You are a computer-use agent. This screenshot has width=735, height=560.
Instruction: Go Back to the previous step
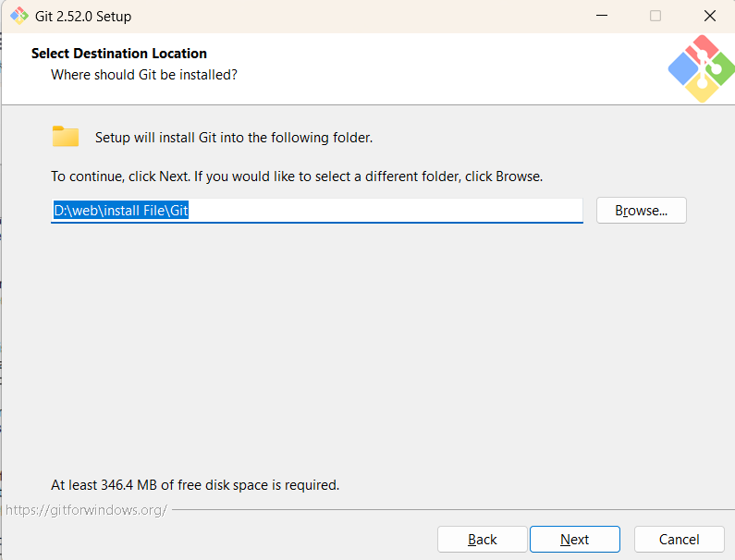click(x=483, y=540)
